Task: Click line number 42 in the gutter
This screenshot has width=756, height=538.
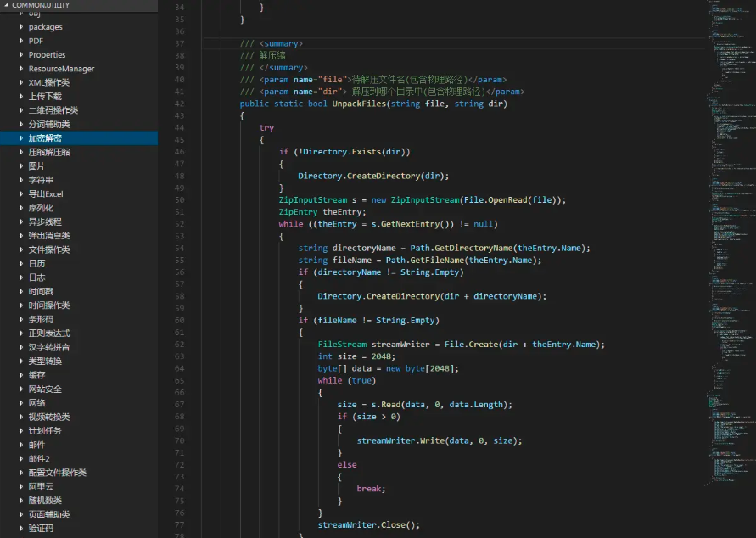Action: pyautogui.click(x=178, y=104)
